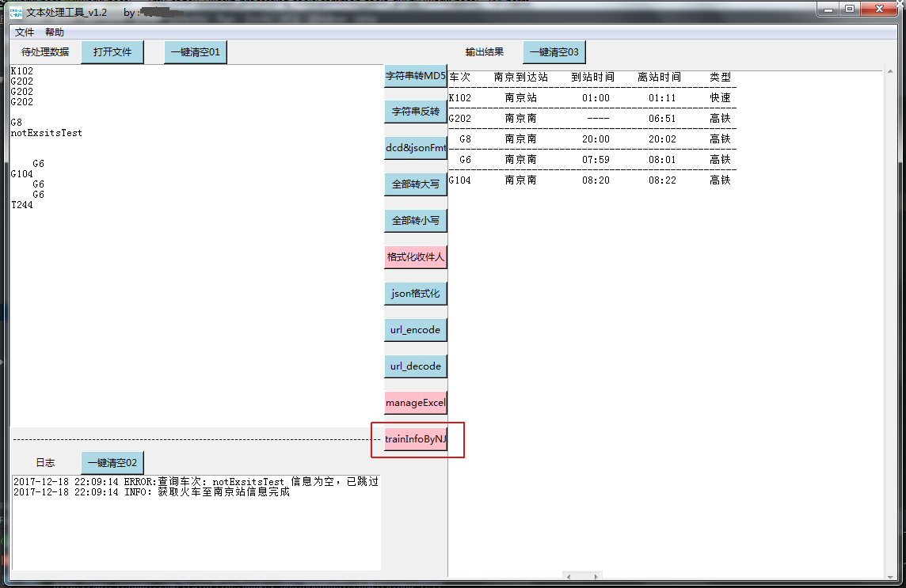This screenshot has width=906, height=588.
Task: Click 08:22 departure time in G104 row
Action: pyautogui.click(x=662, y=180)
